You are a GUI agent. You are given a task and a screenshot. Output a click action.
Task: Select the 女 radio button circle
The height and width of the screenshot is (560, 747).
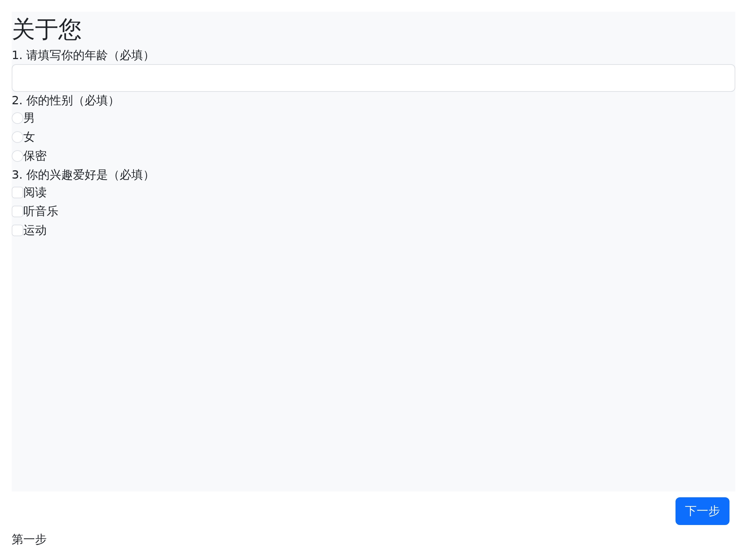(18, 137)
